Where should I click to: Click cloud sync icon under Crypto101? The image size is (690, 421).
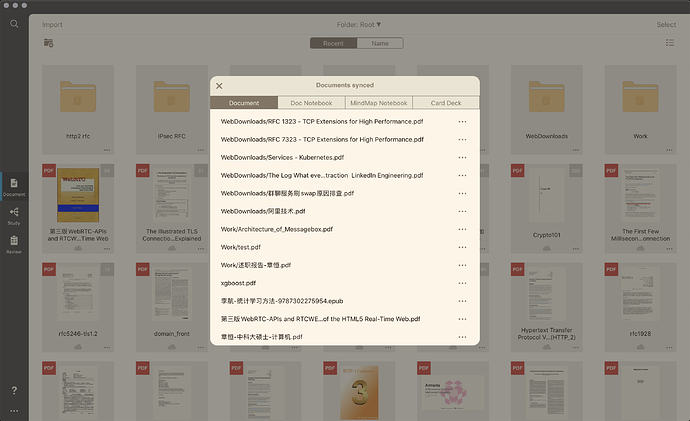(x=547, y=248)
